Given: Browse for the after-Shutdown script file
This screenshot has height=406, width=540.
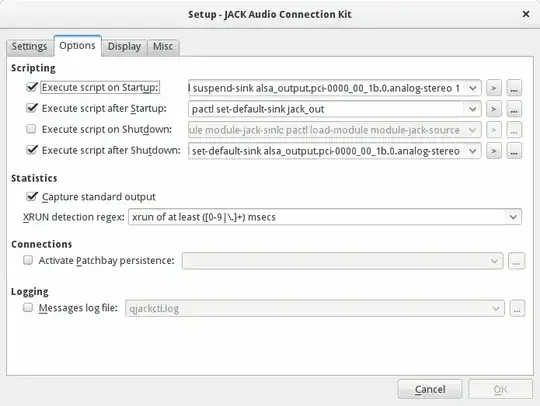Looking at the screenshot, I should [514, 151].
